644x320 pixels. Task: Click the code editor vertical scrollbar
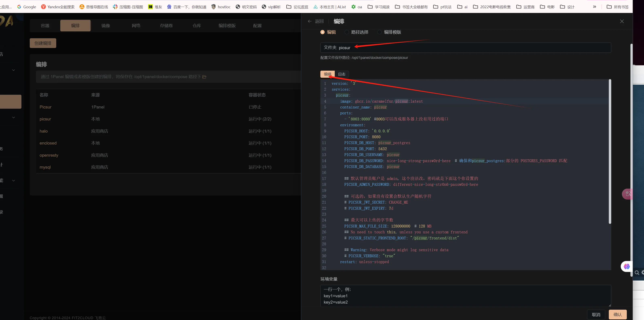coord(610,151)
